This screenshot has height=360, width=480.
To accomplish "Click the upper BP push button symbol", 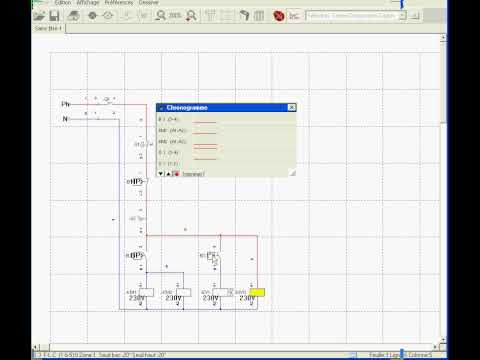I will tap(137, 181).
